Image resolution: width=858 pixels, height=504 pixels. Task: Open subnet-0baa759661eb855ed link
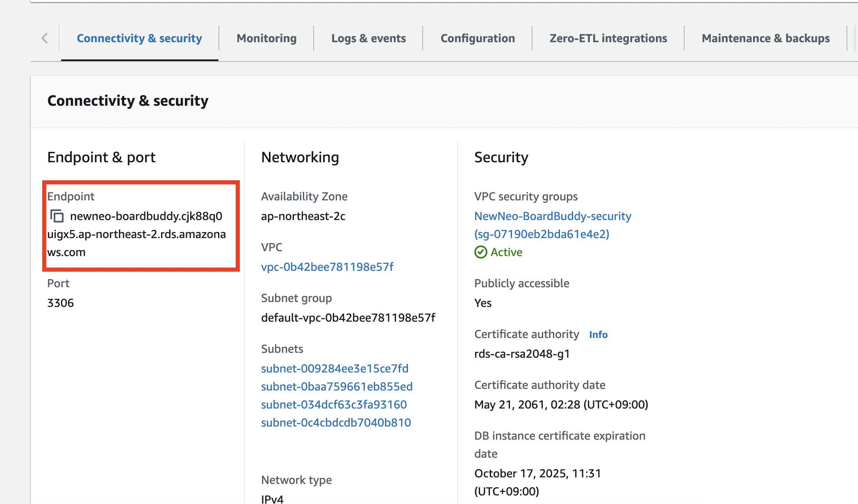pyautogui.click(x=337, y=386)
